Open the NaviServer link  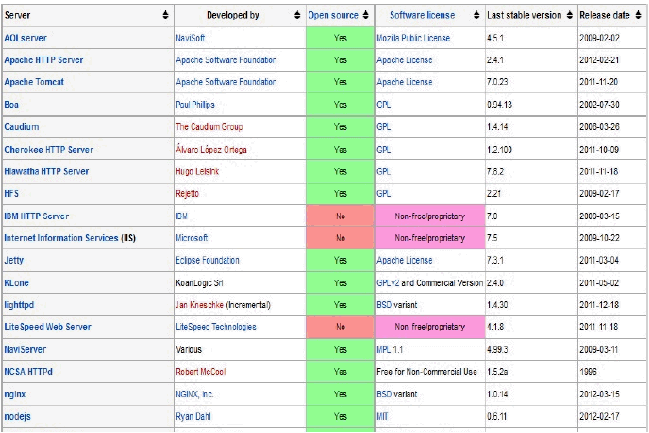[x=25, y=349]
